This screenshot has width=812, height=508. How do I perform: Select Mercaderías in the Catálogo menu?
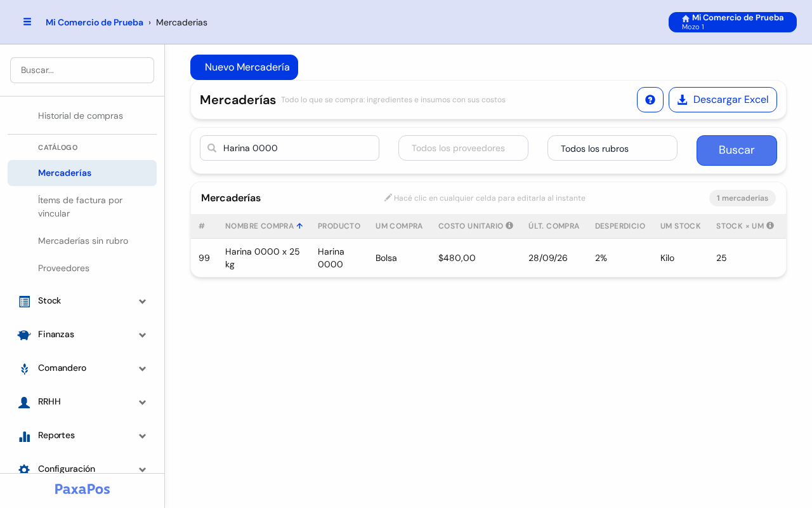pos(82,173)
